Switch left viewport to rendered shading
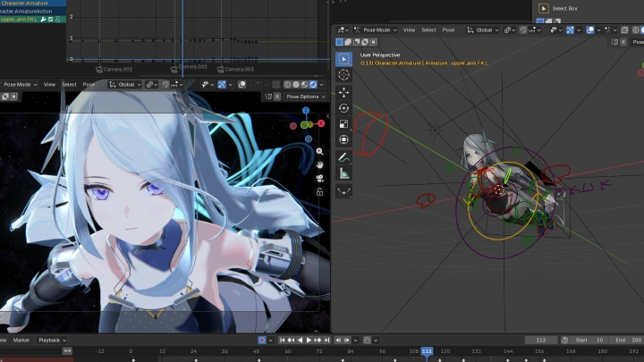The width and height of the screenshot is (644, 362). 313,85
